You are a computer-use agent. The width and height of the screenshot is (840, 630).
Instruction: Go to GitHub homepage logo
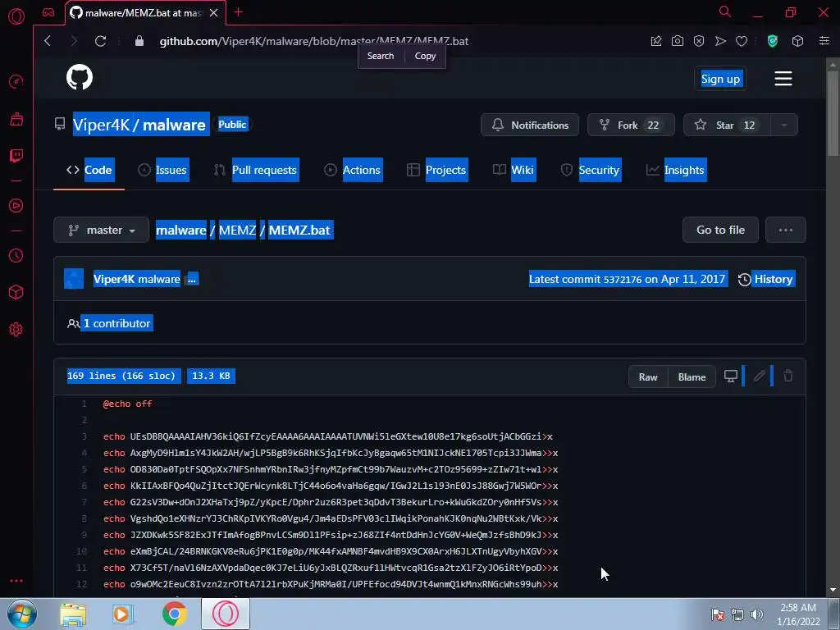pyautogui.click(x=80, y=77)
